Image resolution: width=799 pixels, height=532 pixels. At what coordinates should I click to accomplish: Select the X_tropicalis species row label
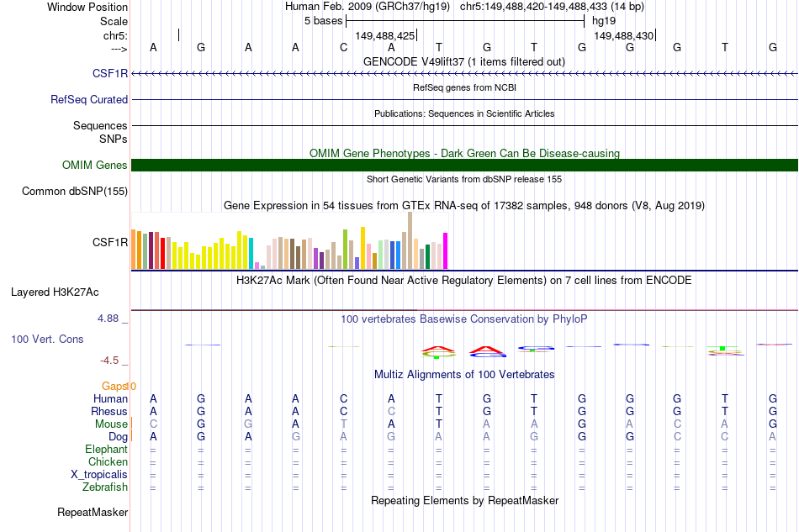pos(99,475)
